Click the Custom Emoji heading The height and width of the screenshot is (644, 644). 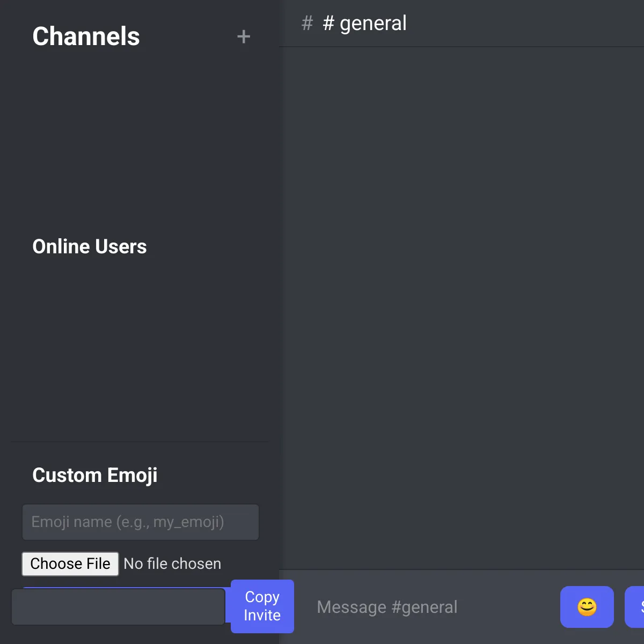coord(95,475)
